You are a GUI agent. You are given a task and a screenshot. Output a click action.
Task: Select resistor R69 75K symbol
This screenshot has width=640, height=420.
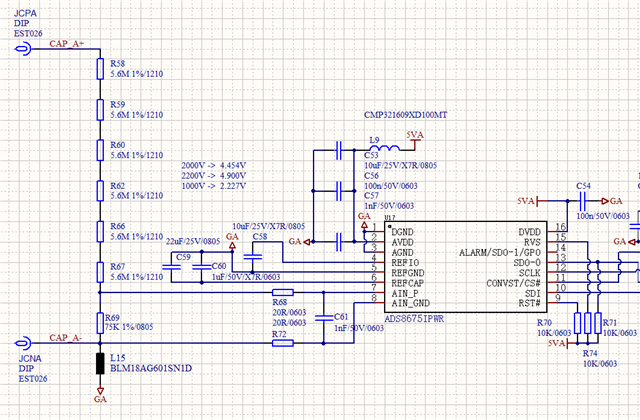pyautogui.click(x=100, y=323)
